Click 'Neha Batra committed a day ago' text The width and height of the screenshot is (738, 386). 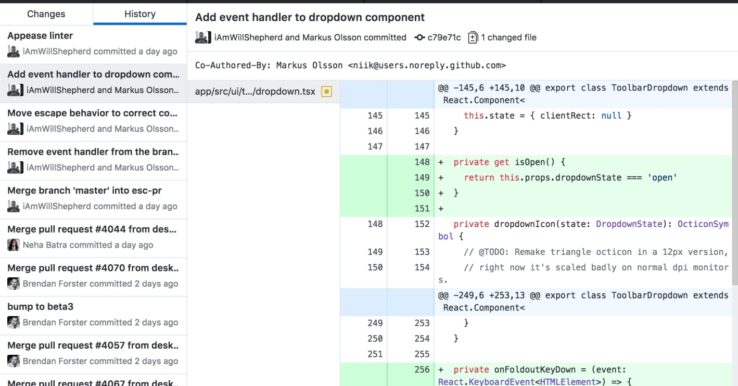(88, 245)
